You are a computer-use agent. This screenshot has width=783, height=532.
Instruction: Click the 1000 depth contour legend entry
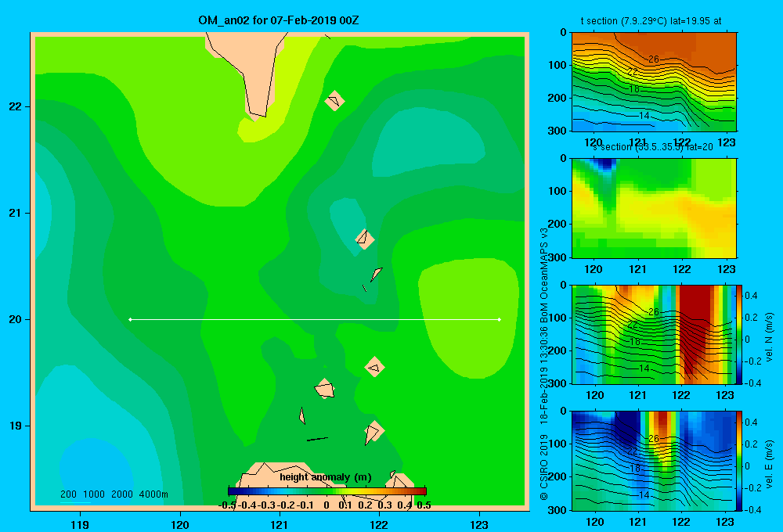coord(94,494)
